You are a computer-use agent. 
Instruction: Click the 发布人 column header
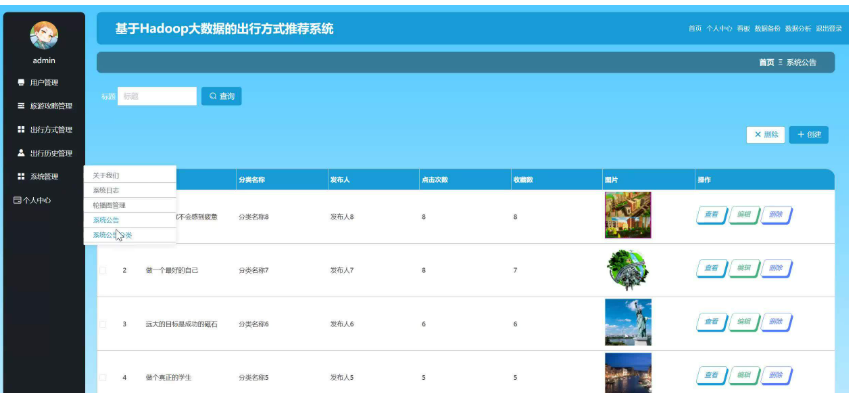point(340,180)
